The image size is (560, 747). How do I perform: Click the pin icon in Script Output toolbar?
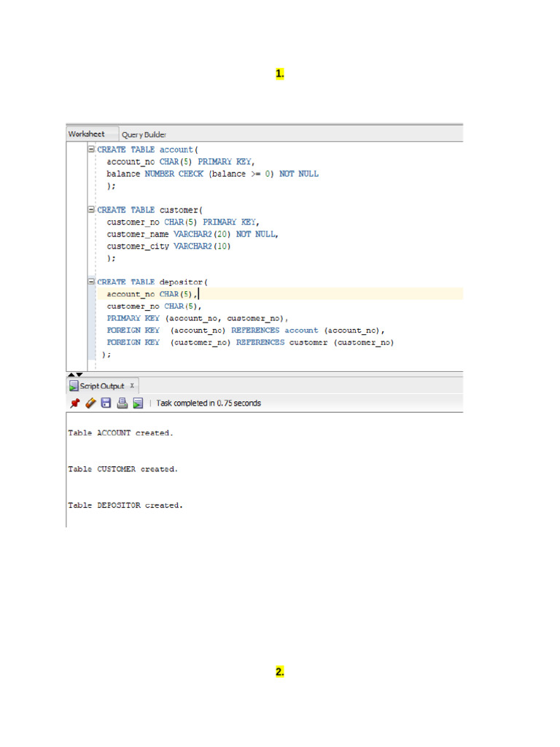(x=74, y=403)
